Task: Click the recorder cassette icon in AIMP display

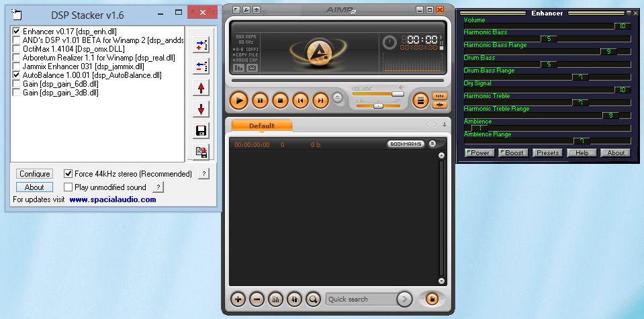Action: (x=252, y=68)
